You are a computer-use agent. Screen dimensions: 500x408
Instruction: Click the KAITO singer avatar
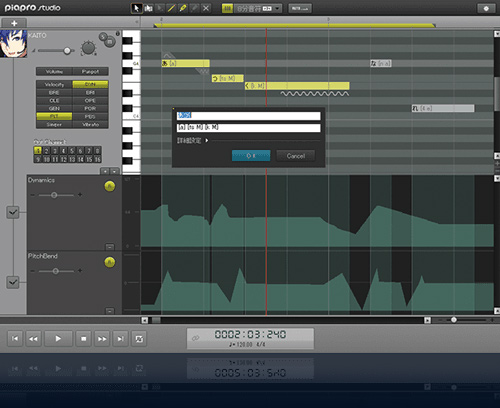[x=13, y=43]
